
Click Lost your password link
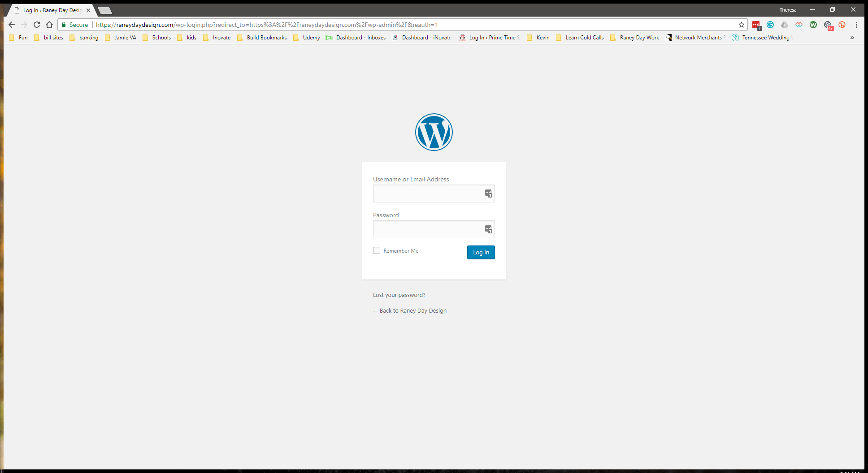pos(399,295)
